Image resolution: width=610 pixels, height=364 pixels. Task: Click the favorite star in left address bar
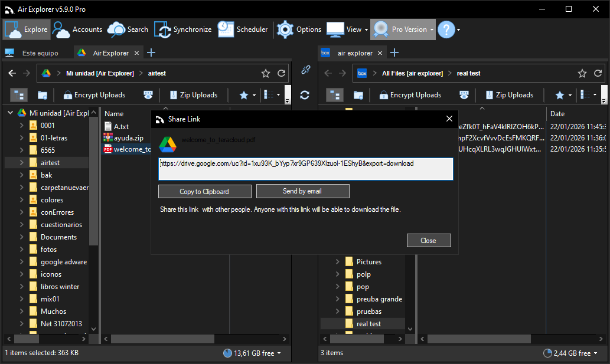[x=265, y=73]
